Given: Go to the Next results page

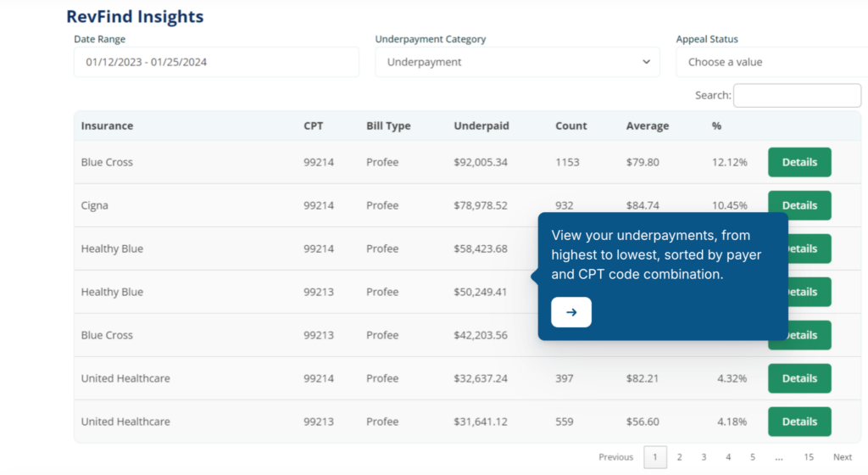Looking at the screenshot, I should pyautogui.click(x=843, y=457).
